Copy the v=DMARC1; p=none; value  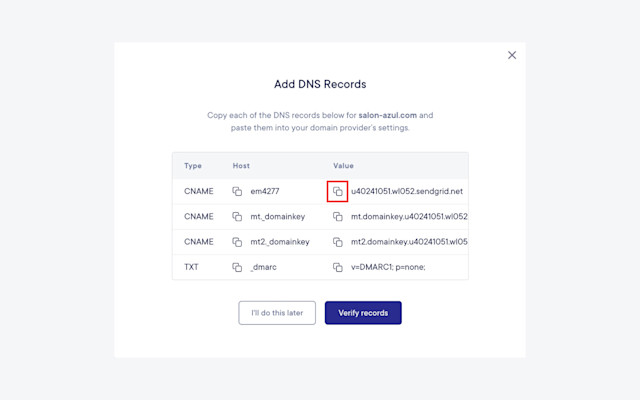point(338,267)
